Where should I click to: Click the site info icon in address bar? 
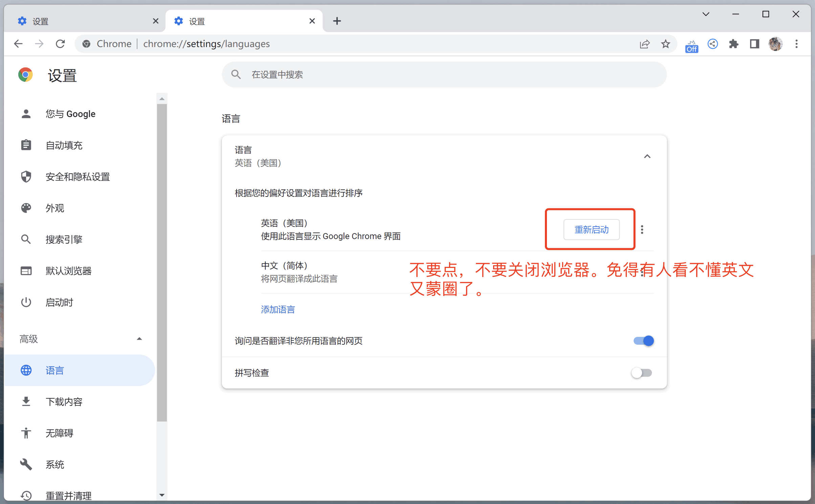[86, 44]
